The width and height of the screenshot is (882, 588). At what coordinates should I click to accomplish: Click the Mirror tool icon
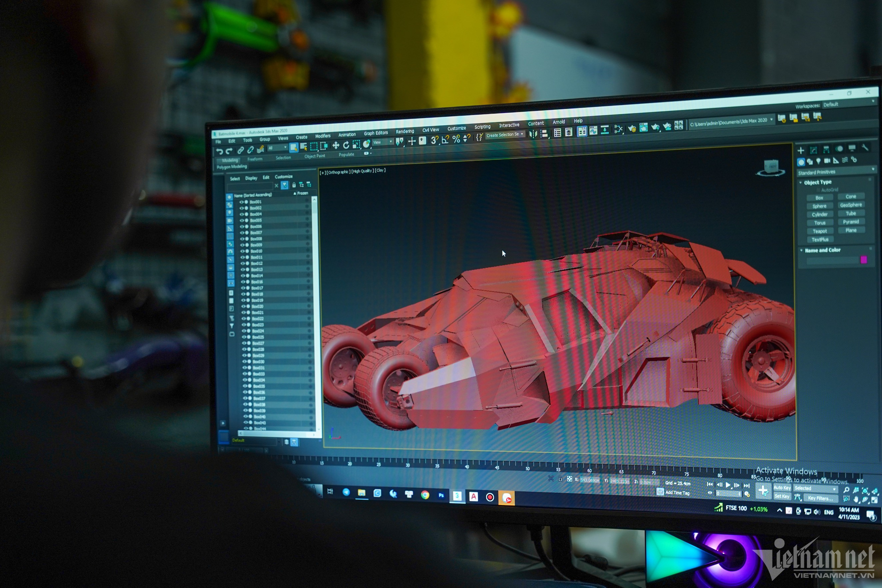coord(533,134)
